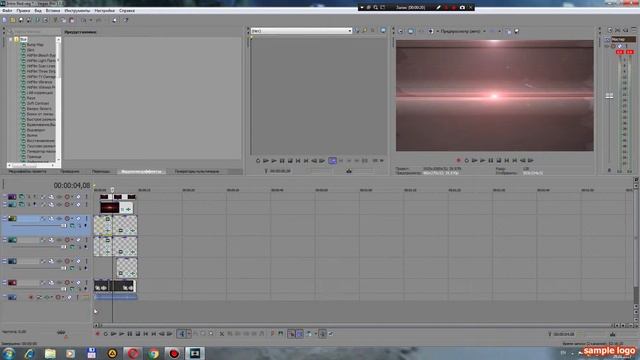Switch to Медиафайлы проекта tab
640x360 pixels.
[27, 171]
